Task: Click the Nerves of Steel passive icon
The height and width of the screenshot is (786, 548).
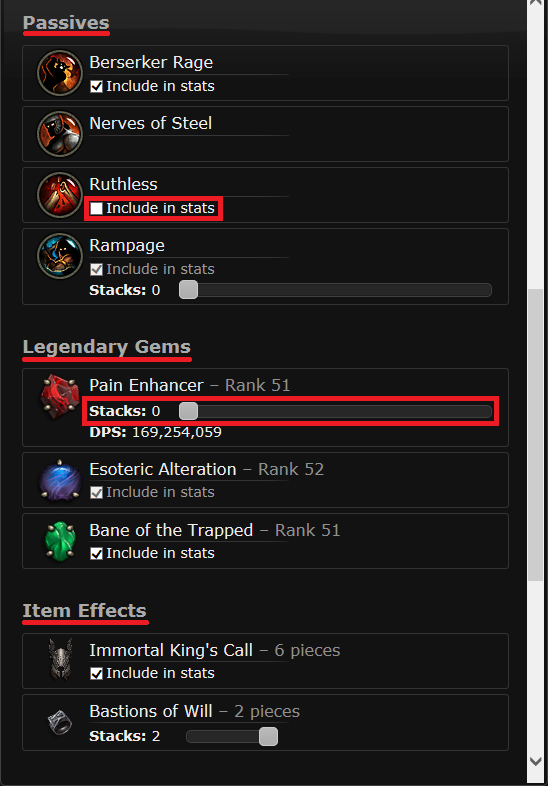Action: (60, 134)
